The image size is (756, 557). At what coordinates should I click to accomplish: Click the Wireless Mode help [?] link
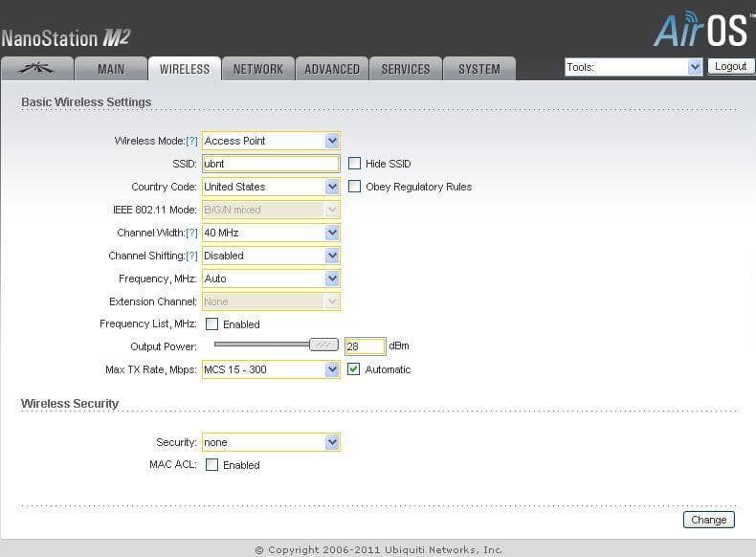click(191, 141)
